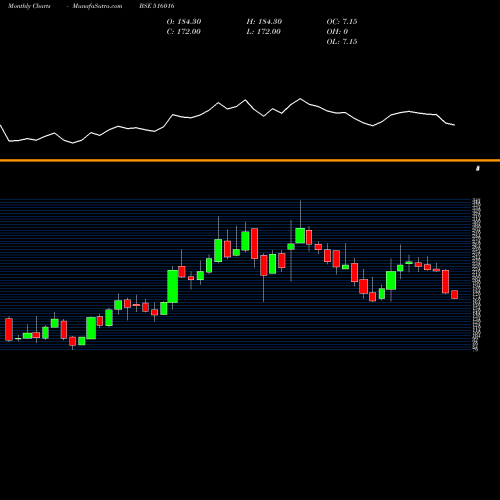Screen dimensions: 500x500
Task: Select the low value 'L: 172.00'
Action: tap(264, 32)
